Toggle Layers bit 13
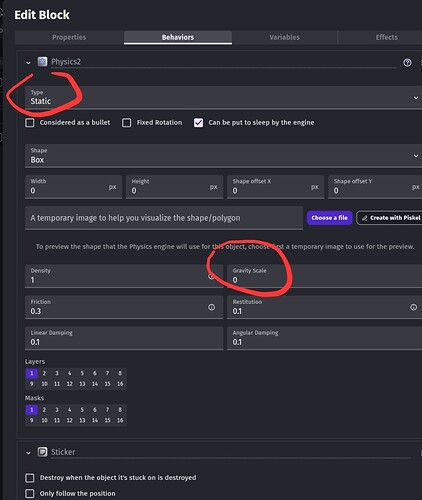The image size is (422, 500). point(82,384)
